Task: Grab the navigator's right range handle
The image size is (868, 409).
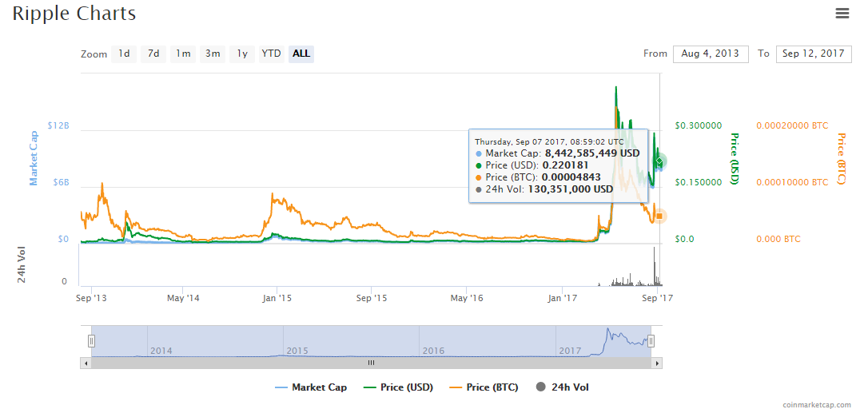Action: 651,340
